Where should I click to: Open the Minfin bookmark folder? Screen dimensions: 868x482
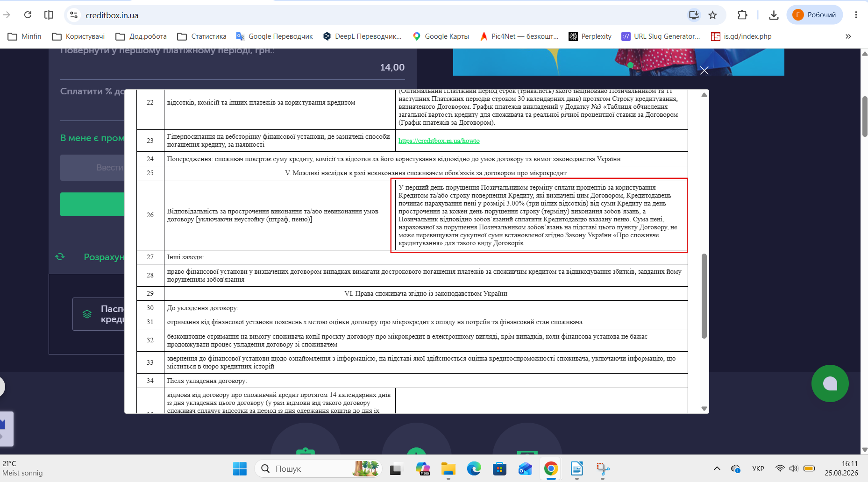pyautogui.click(x=25, y=36)
